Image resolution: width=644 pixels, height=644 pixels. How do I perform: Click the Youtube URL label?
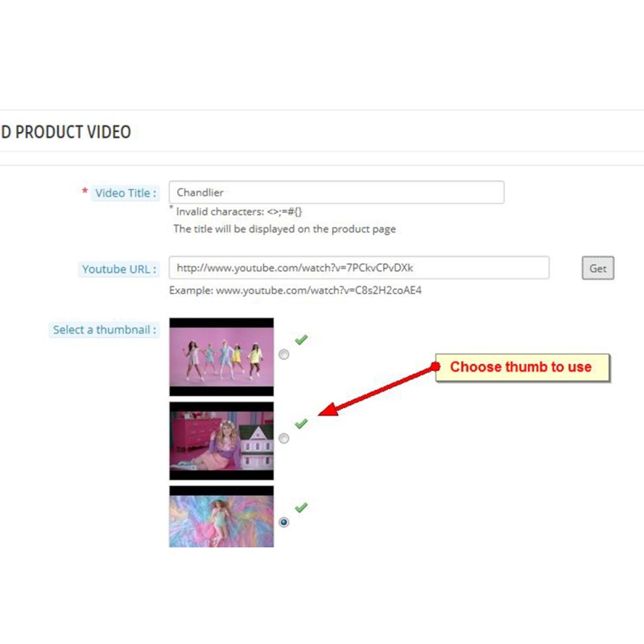[x=119, y=269]
